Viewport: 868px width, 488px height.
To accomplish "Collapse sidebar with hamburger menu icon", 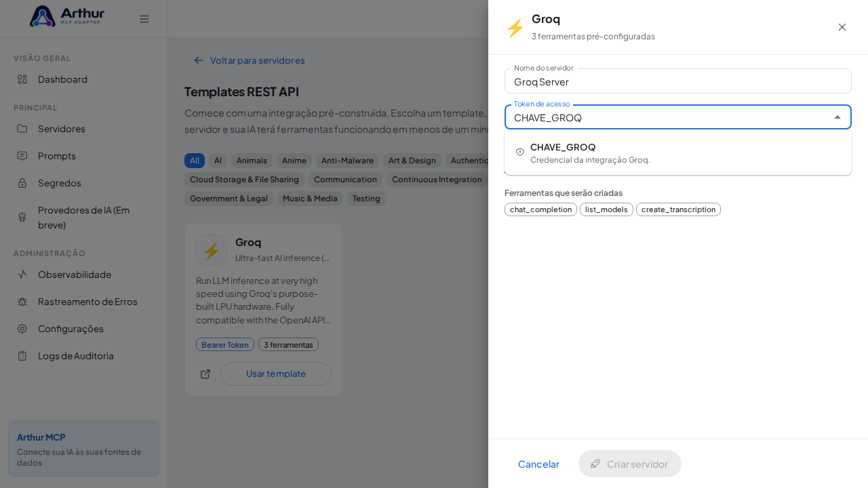I will (x=144, y=19).
